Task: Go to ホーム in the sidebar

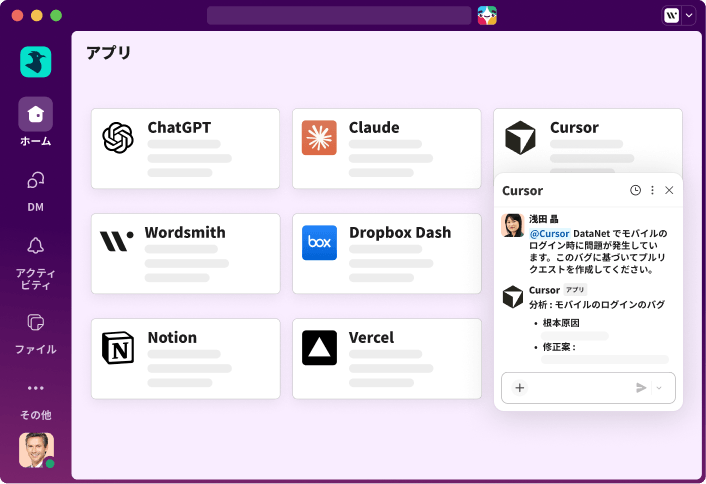Action: 36,122
